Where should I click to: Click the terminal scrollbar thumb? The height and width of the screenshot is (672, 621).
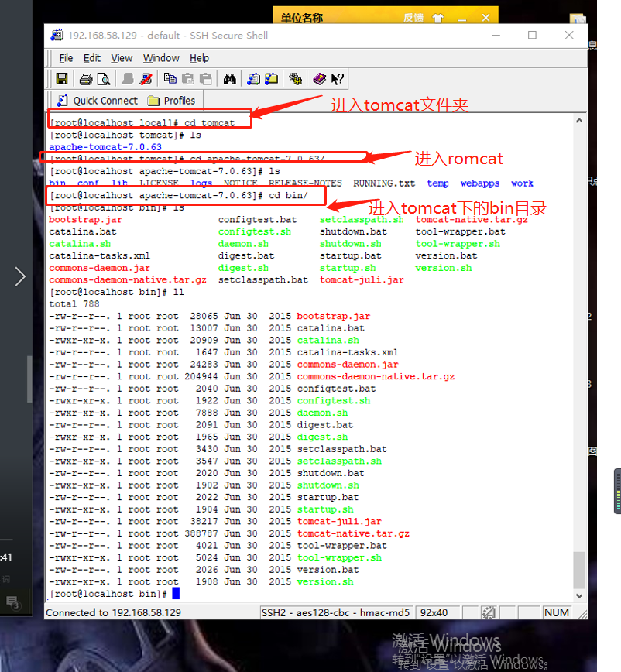tap(579, 570)
